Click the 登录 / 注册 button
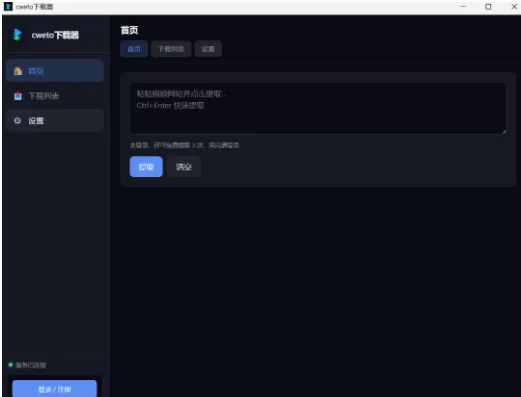This screenshot has width=521, height=397. tap(55, 389)
